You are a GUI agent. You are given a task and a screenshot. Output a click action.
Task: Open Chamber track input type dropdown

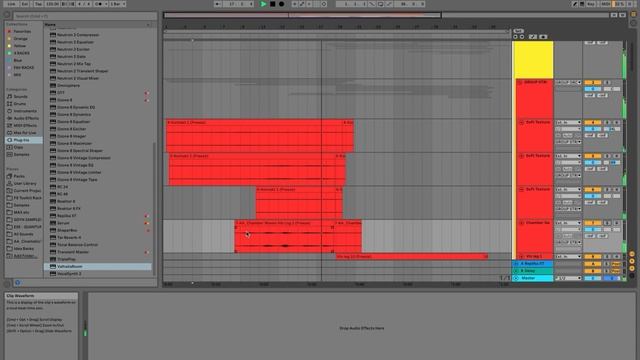[x=568, y=223]
